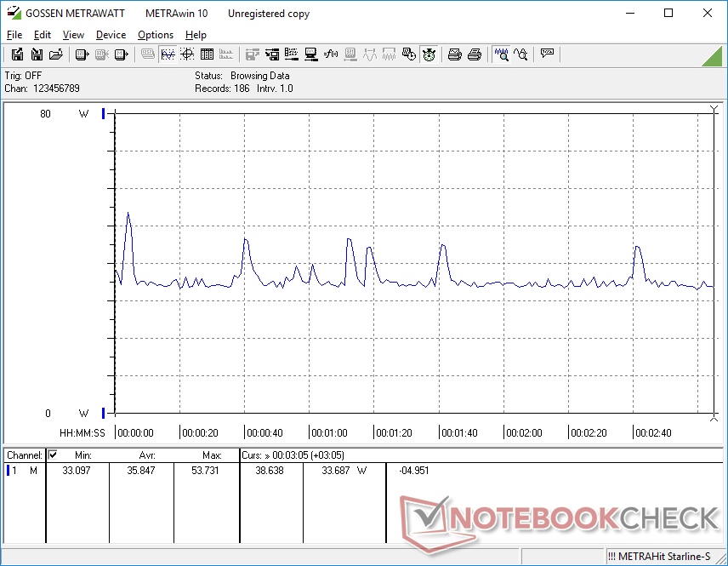Open the Help menu
The image size is (728, 566).
pyautogui.click(x=196, y=35)
